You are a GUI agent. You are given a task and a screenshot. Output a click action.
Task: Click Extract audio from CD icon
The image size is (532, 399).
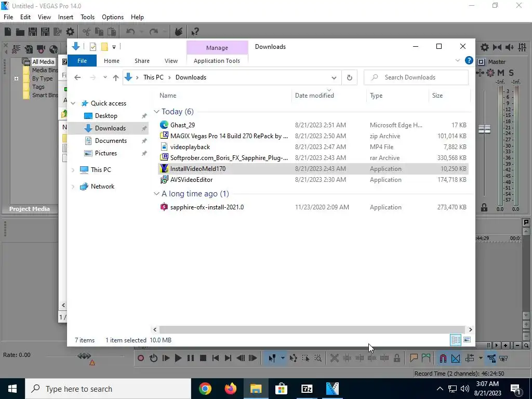pyautogui.click(x=54, y=49)
